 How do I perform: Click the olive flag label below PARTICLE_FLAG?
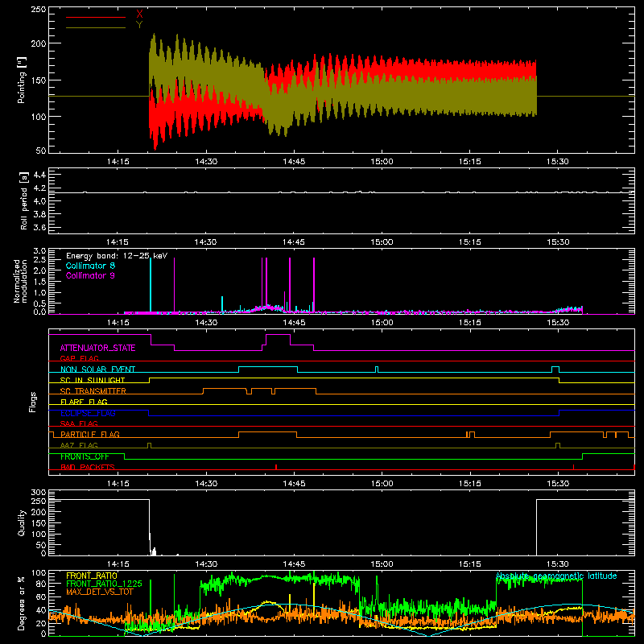(x=79, y=445)
